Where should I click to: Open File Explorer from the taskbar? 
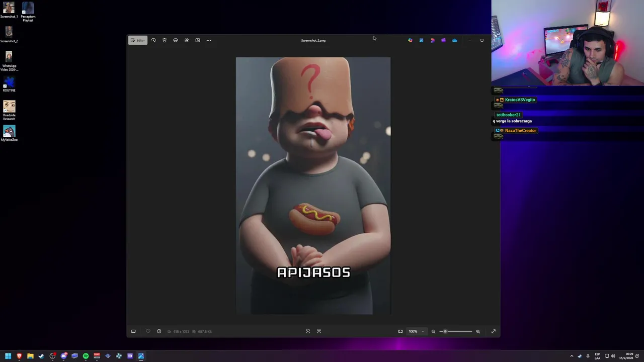click(x=30, y=356)
